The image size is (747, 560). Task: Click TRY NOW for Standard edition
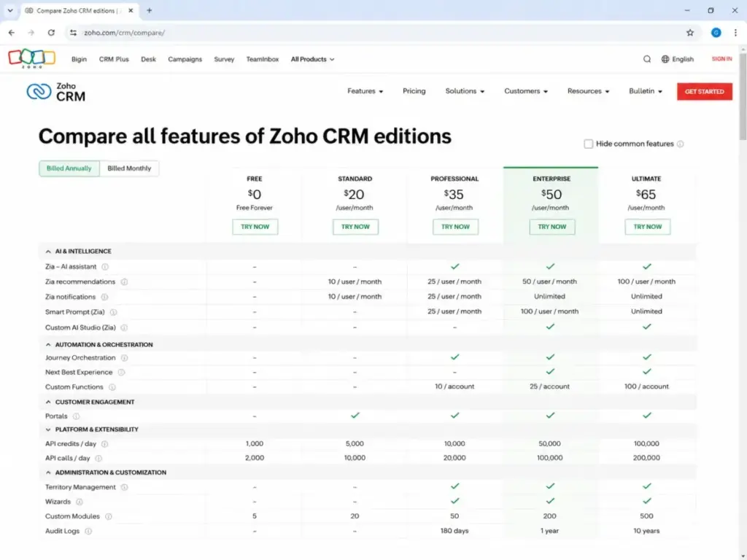[355, 227]
